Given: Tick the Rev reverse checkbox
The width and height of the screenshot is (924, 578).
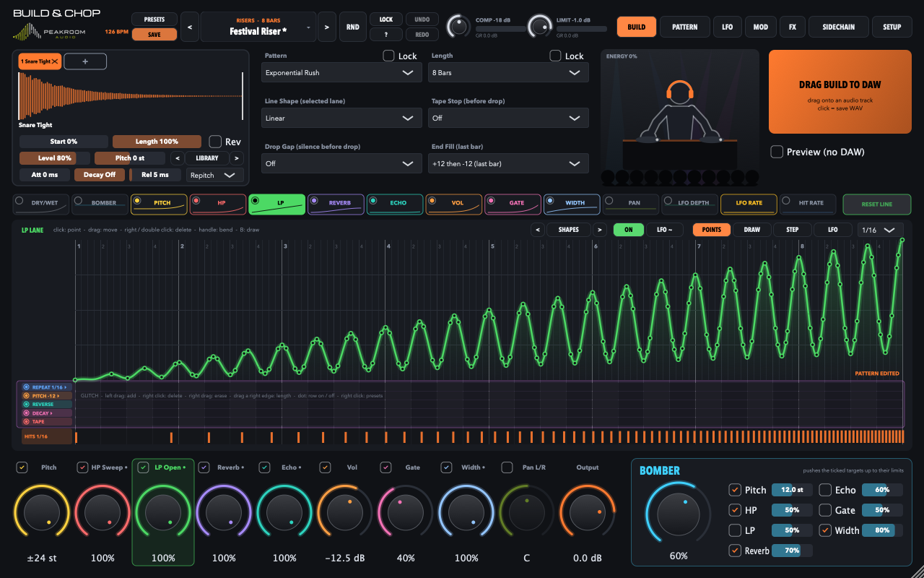Looking at the screenshot, I should pyautogui.click(x=215, y=142).
